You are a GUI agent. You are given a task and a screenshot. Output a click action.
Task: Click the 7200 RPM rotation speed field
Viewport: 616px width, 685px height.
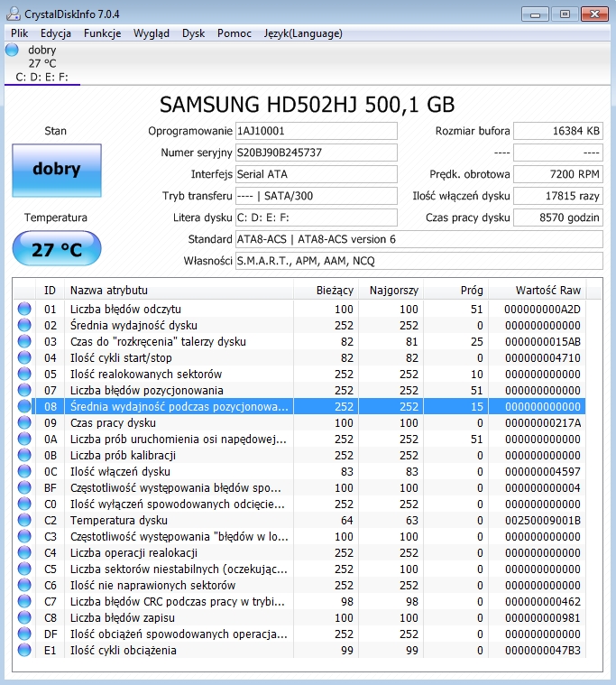tap(558, 174)
